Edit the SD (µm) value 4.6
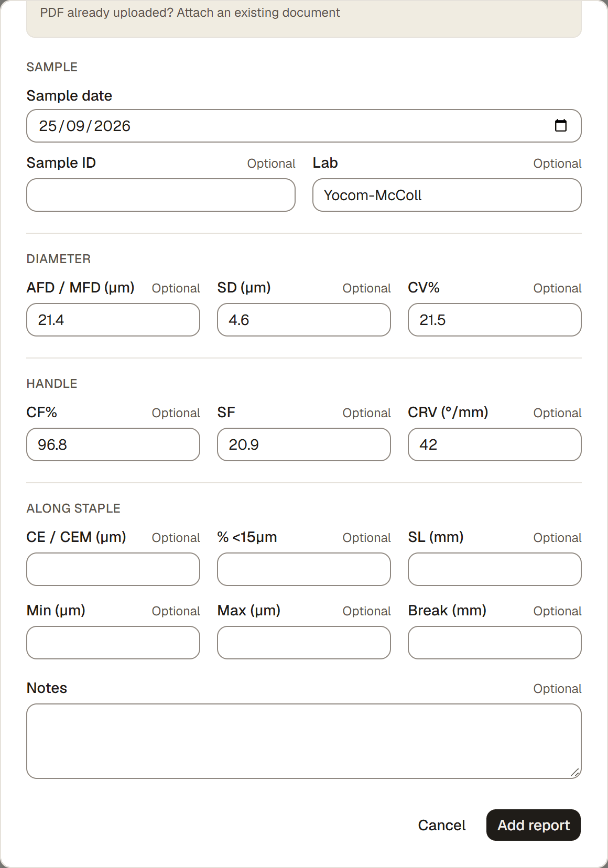 pos(304,320)
